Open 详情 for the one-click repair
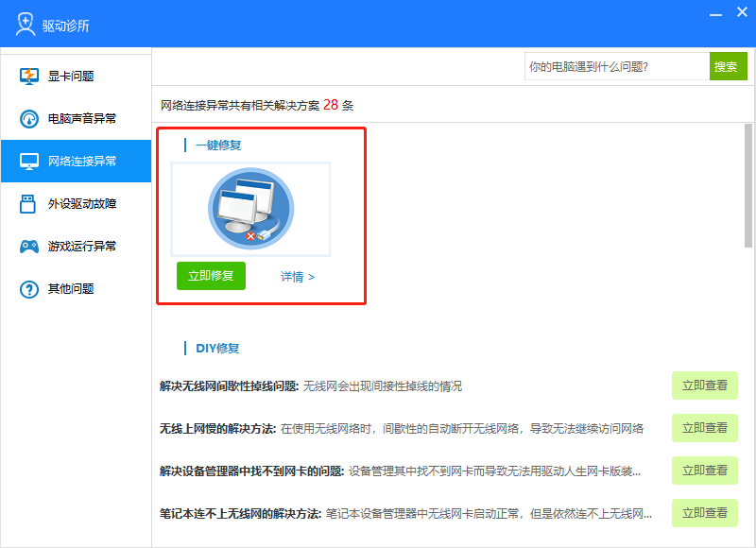756x548 pixels. [x=296, y=277]
